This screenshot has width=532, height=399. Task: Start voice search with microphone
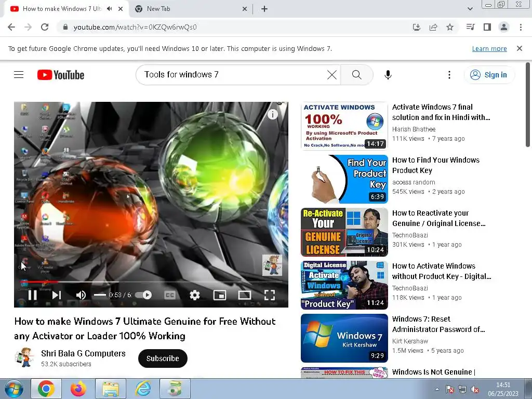388,75
